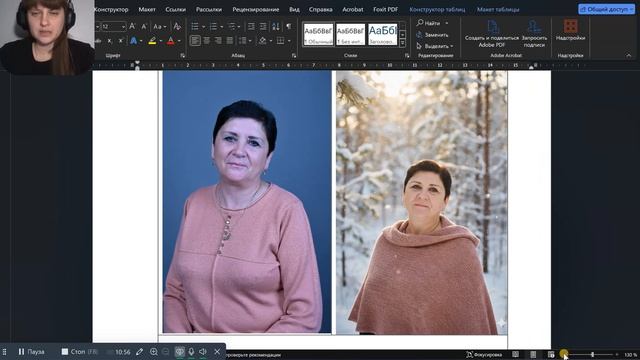Align text right
This screenshot has height=360, width=640.
(218, 41)
